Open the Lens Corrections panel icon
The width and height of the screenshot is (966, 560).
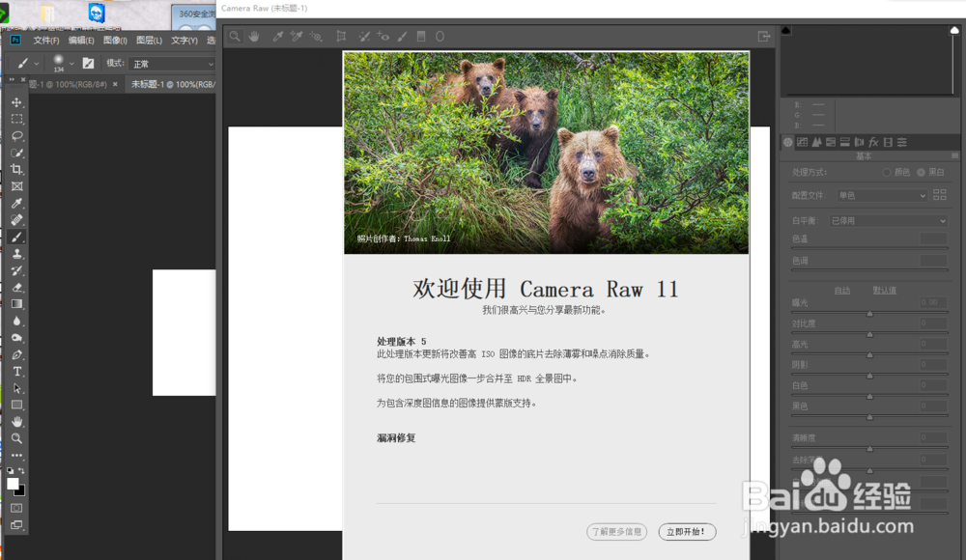point(861,142)
